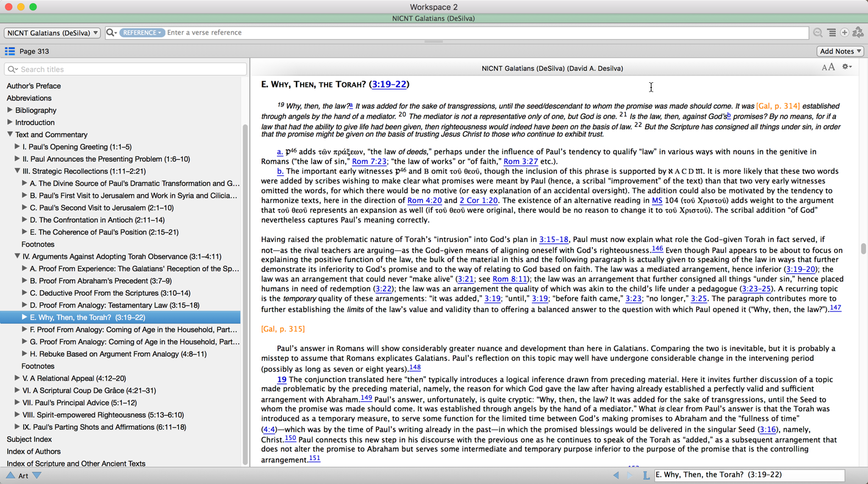Open footnote 147

(x=836, y=308)
